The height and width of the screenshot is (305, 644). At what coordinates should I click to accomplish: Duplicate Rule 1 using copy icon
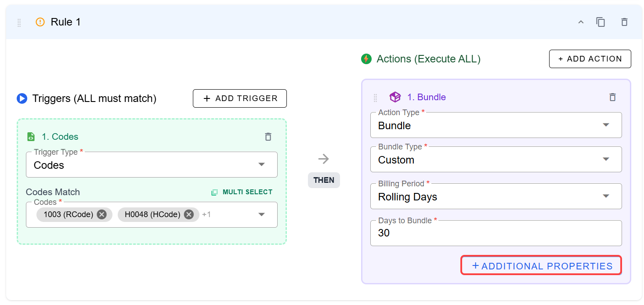point(601,22)
